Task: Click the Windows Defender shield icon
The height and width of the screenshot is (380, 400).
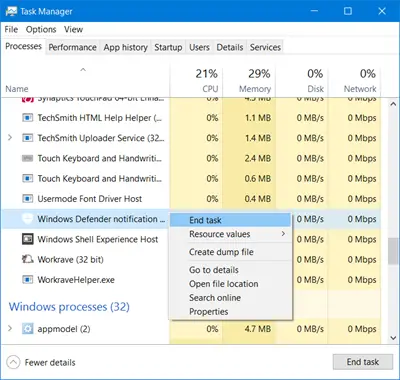Action: coord(27,219)
